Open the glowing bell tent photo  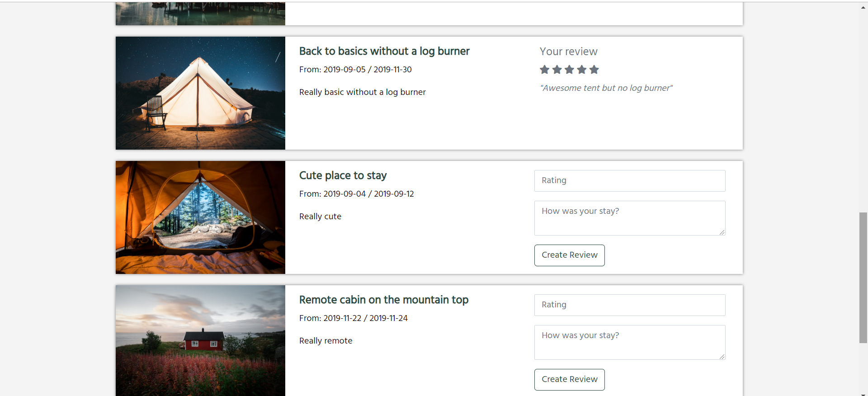point(200,93)
